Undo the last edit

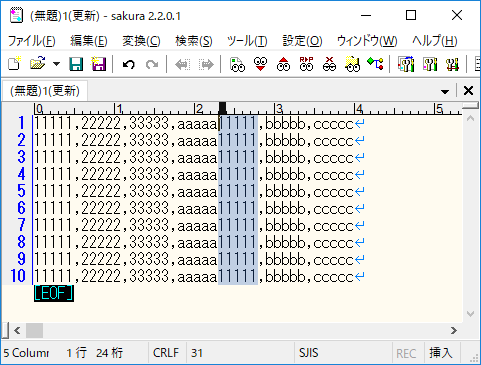click(129, 64)
